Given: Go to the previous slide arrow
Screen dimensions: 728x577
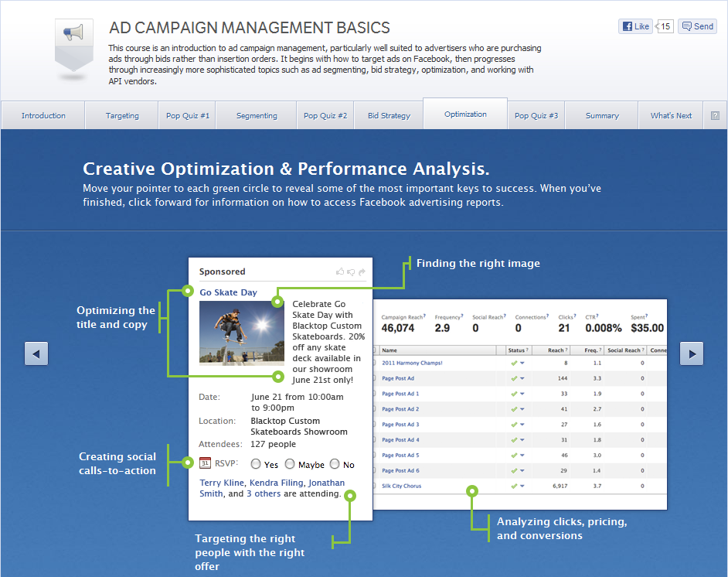Looking at the screenshot, I should point(36,353).
